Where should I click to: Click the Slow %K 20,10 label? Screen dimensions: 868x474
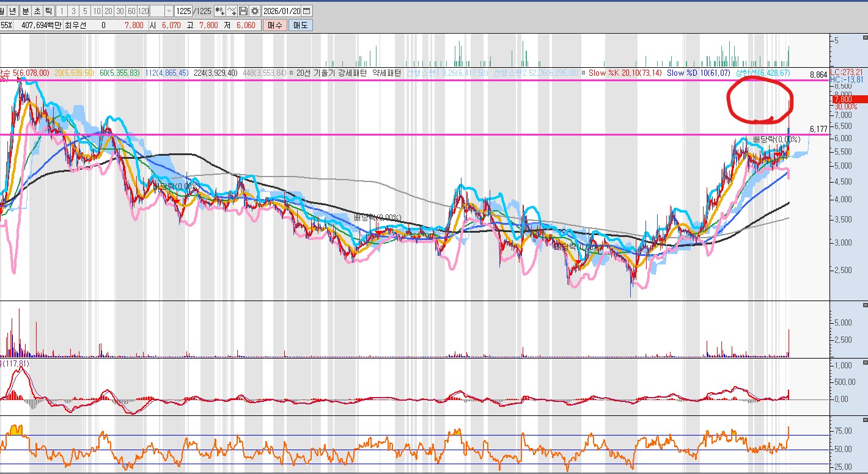point(625,73)
